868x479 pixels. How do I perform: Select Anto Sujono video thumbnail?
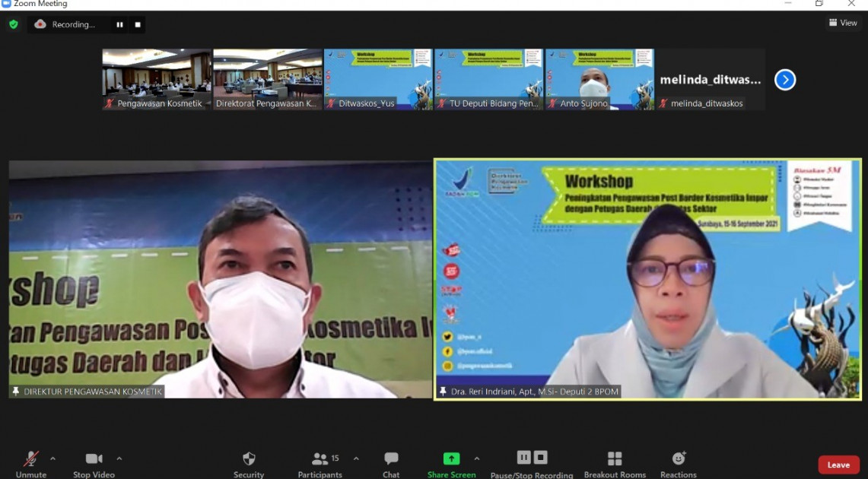click(599, 79)
